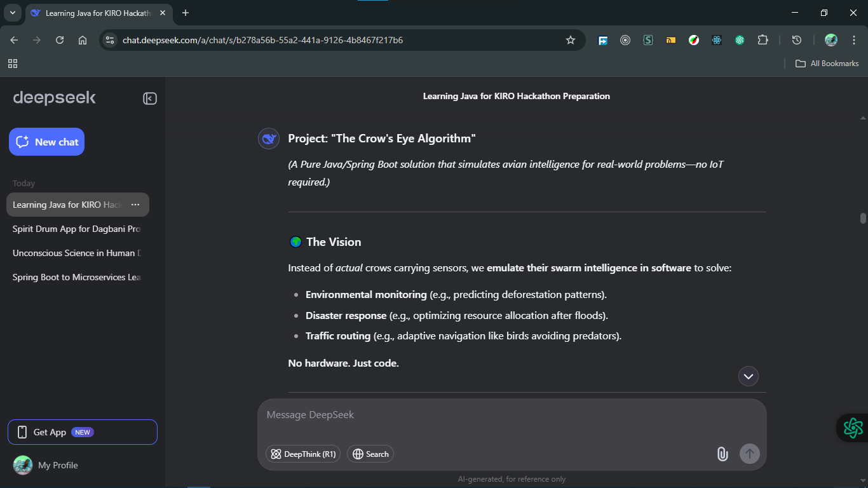Go to browser home page
The image size is (868, 488).
coord(83,40)
